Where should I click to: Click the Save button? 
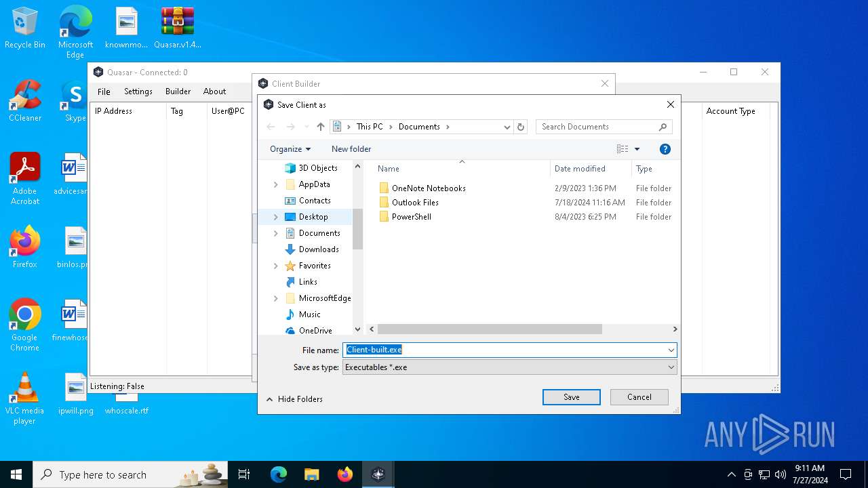(x=572, y=397)
